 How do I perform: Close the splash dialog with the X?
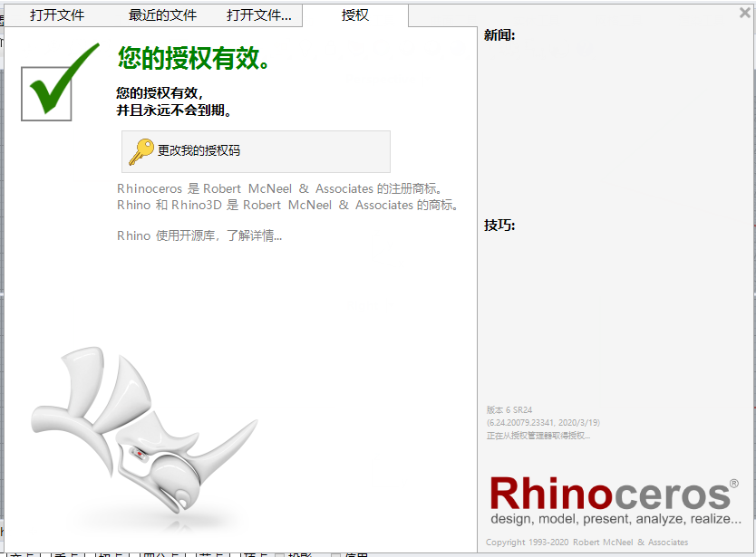[x=745, y=13]
